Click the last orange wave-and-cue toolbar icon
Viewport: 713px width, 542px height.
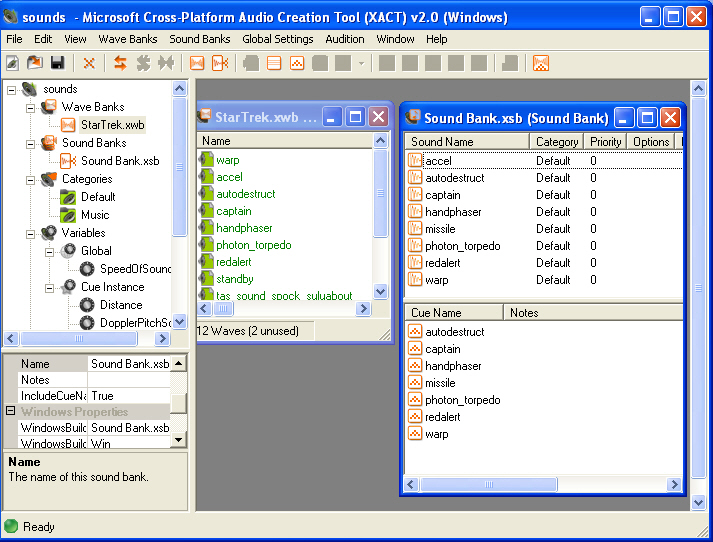click(x=541, y=63)
